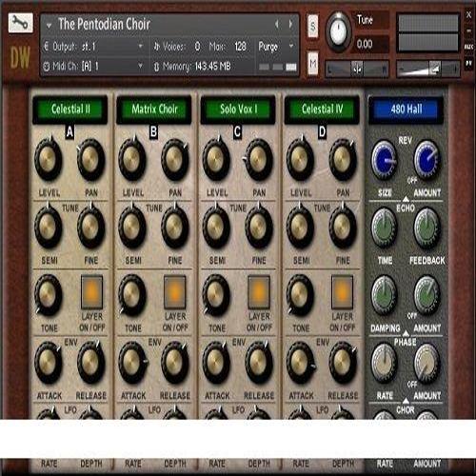Image resolution: width=476 pixels, height=476 pixels.
Task: Select the Celestial II preset display
Action: (x=70, y=109)
